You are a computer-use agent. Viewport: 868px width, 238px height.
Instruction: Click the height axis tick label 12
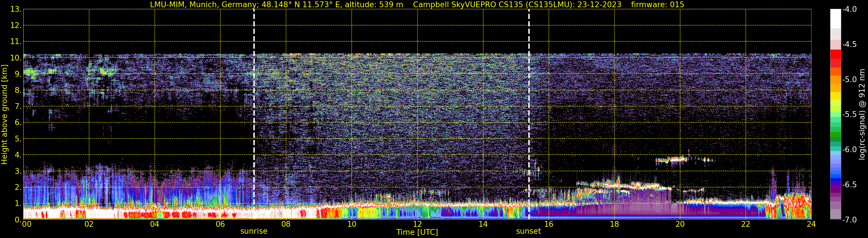pos(16,26)
